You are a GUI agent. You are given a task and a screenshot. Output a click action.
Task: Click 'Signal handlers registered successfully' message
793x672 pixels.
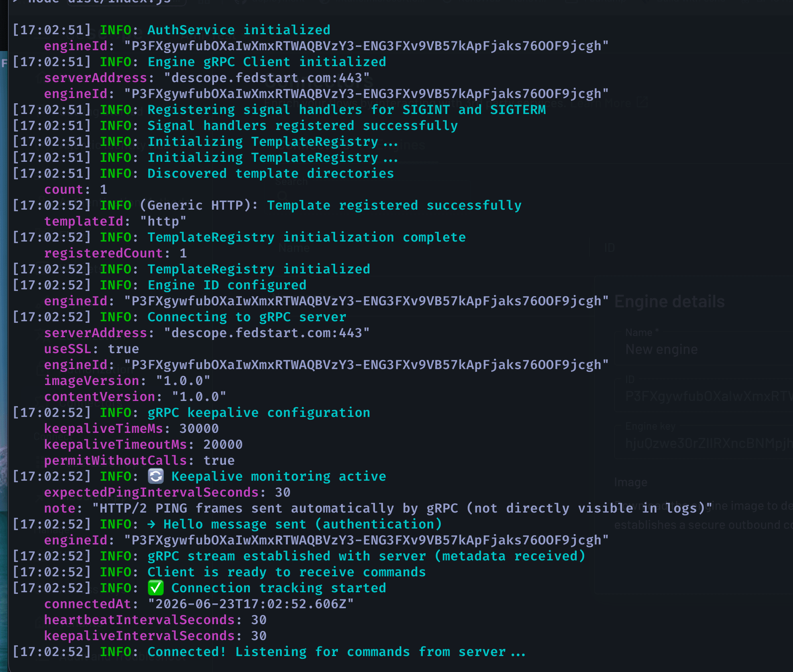(302, 126)
